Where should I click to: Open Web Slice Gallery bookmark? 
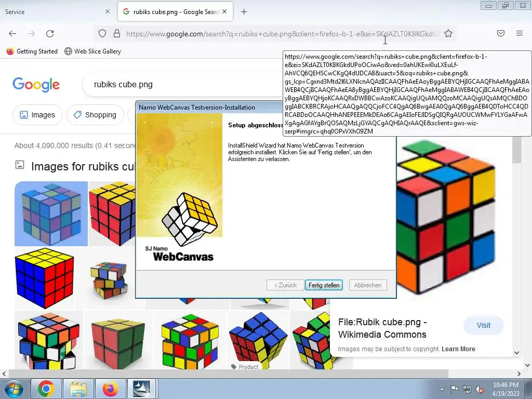click(92, 51)
